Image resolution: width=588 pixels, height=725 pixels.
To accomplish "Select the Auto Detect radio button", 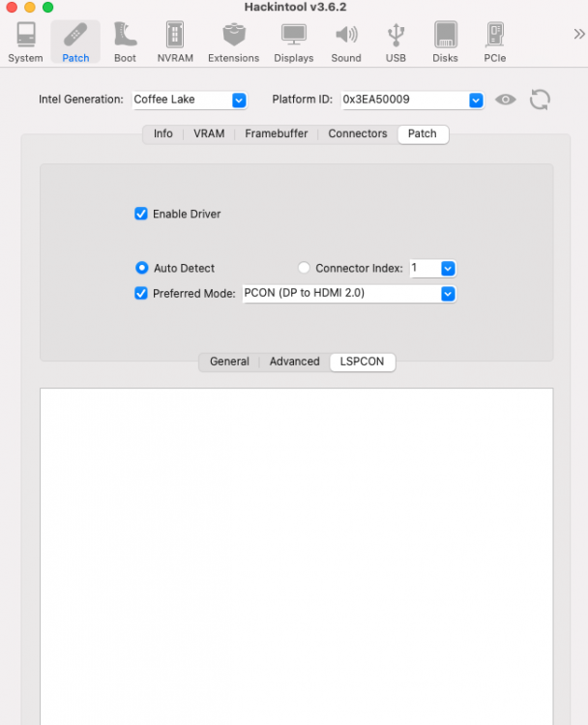I will [x=141, y=268].
